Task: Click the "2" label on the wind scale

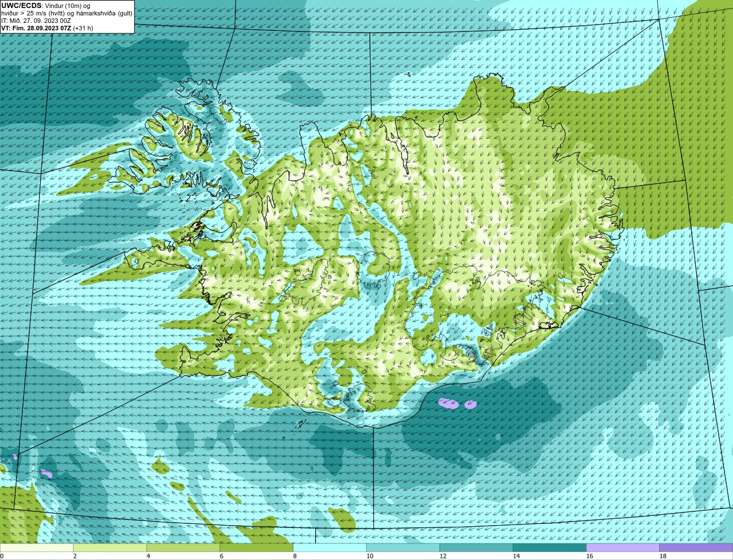Action: click(x=75, y=556)
